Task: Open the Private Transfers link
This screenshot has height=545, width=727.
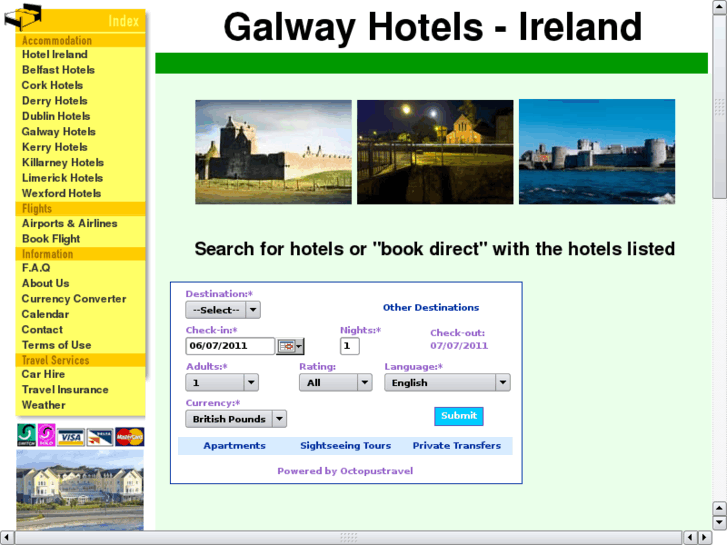Action: (457, 446)
